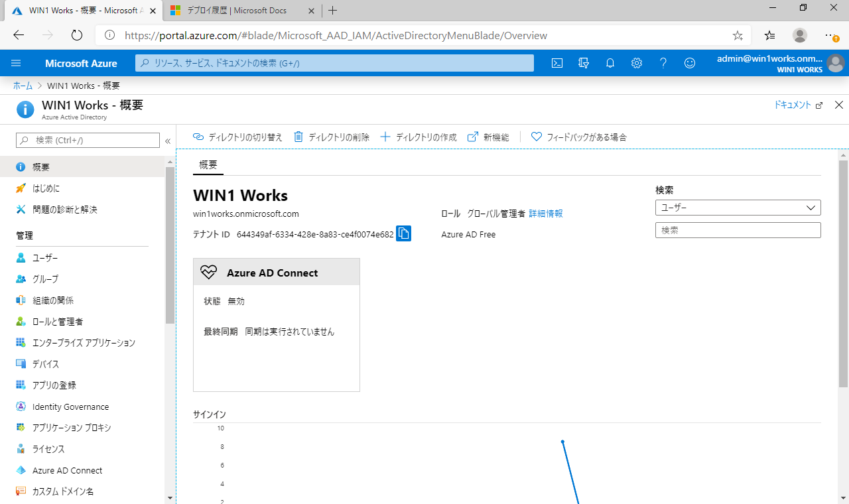Image resolution: width=849 pixels, height=504 pixels.
Task: Open ライセンス in the left menu
Action: pos(82,449)
